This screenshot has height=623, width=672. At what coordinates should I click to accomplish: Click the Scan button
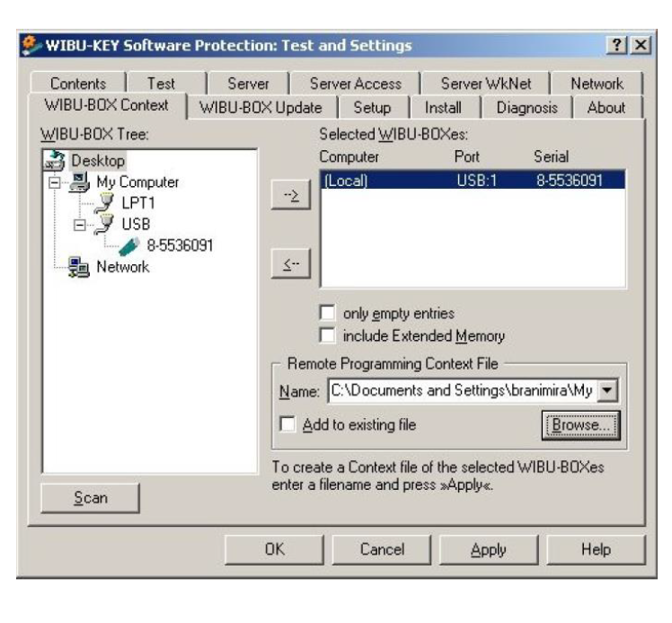91,498
